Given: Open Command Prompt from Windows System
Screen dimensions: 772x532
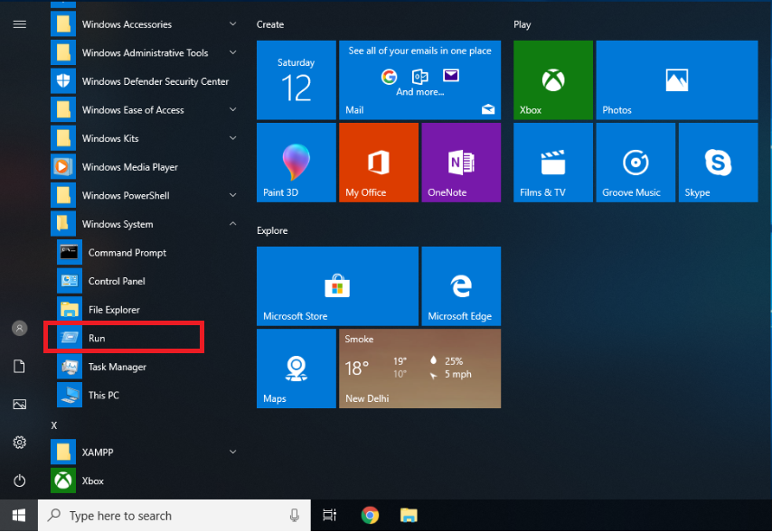Looking at the screenshot, I should (144, 253).
